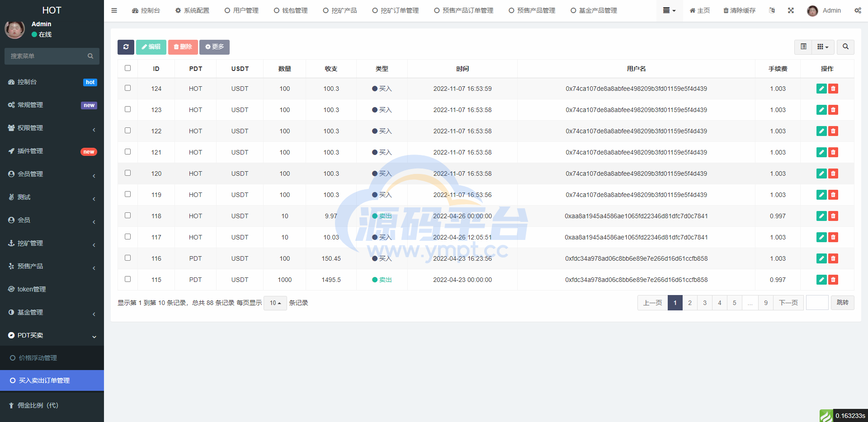This screenshot has height=422, width=868.
Task: Click the Admin avatar in the top bar
Action: click(x=812, y=11)
